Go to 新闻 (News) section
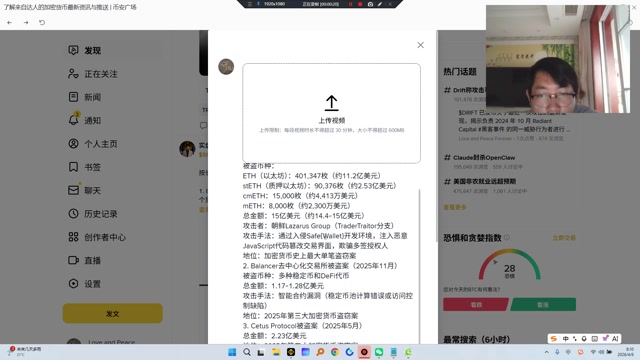 pyautogui.click(x=84, y=97)
